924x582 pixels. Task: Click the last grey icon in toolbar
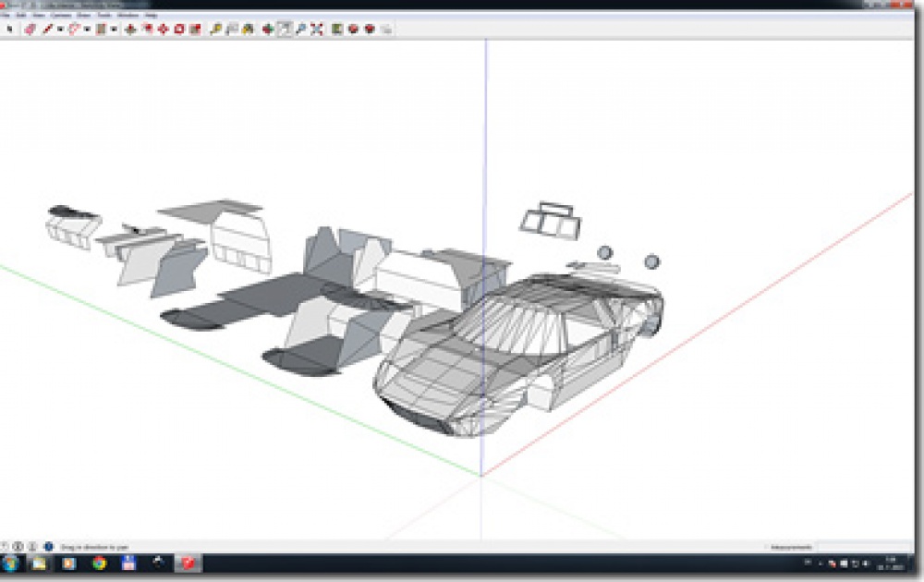(x=386, y=29)
